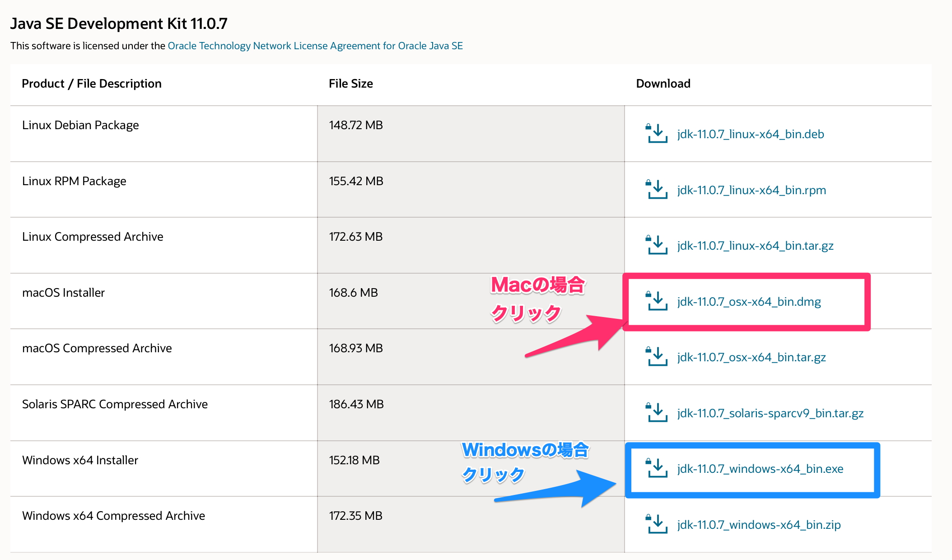The width and height of the screenshot is (952, 560).
Task: Click download icon for osx-x64_bin.dmg
Action: pos(657,301)
